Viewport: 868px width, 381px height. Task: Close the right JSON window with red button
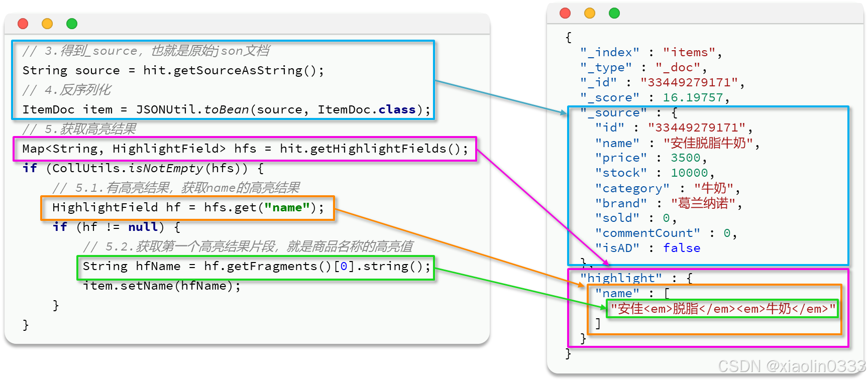pos(565,13)
